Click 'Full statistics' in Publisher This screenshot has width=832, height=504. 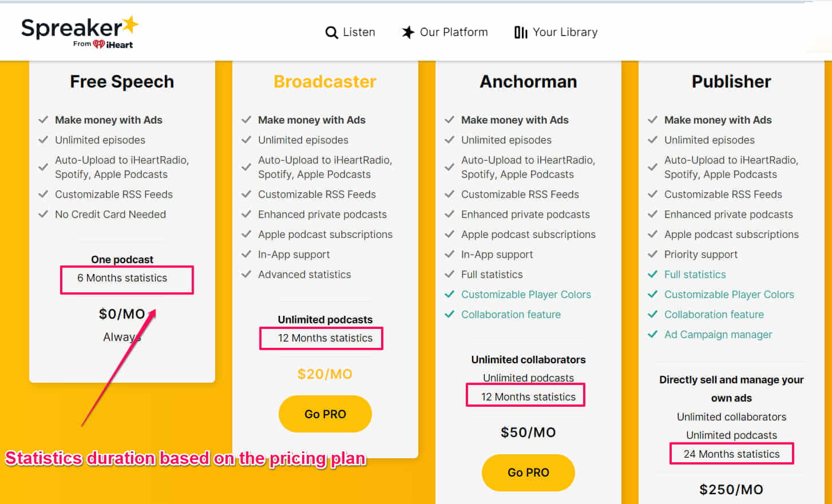coord(695,275)
